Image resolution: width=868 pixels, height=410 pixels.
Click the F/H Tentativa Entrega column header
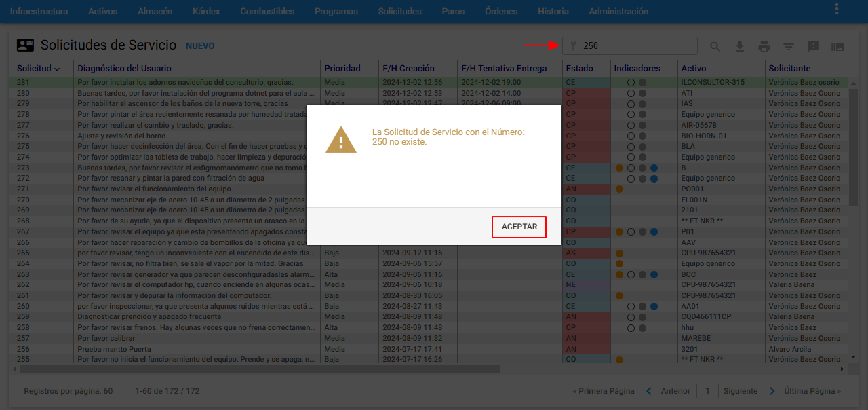point(504,69)
